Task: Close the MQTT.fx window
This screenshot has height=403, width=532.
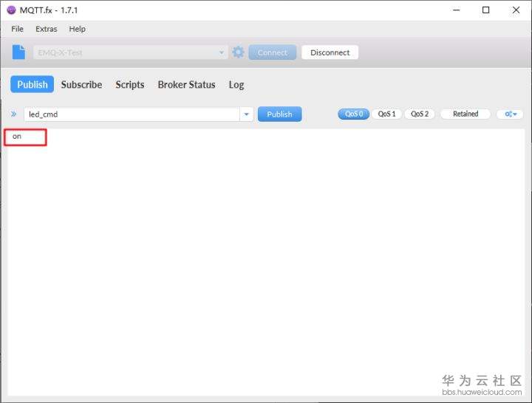Action: (x=516, y=10)
